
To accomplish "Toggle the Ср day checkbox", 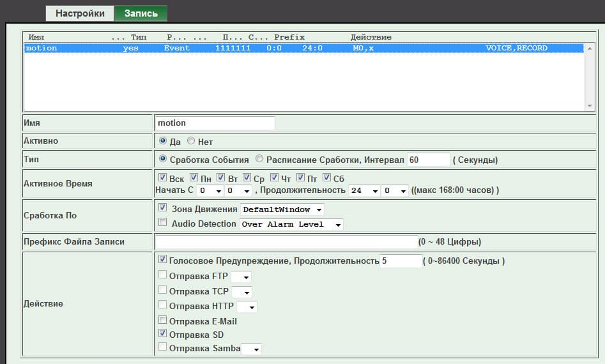I will point(247,178).
